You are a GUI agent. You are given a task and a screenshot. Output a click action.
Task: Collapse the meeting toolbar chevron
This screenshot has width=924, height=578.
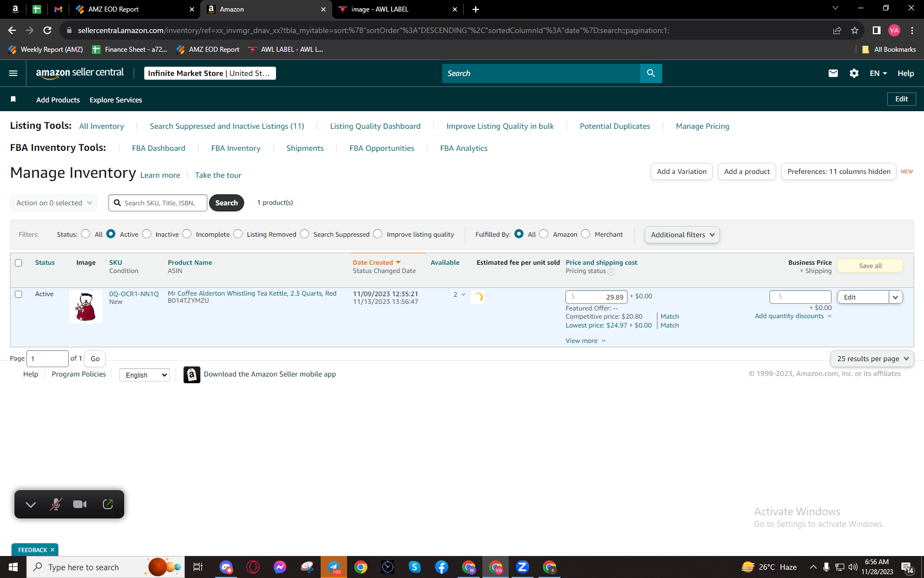(x=31, y=505)
